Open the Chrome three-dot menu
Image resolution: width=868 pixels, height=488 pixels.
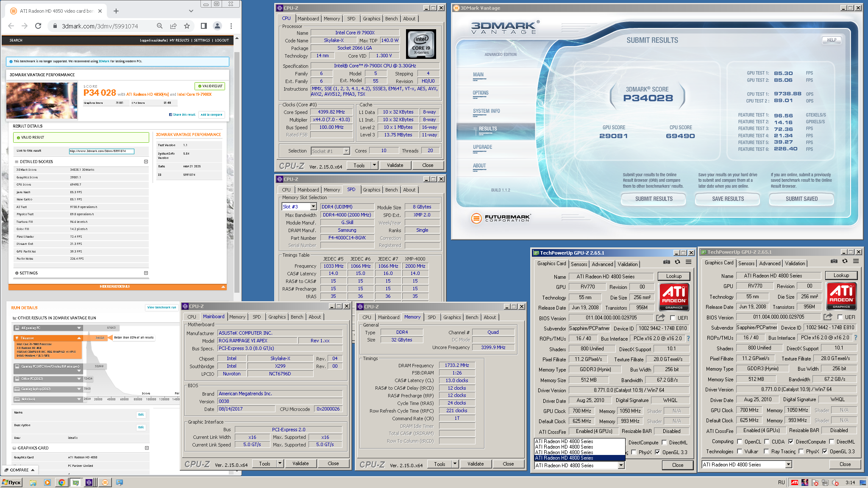coord(231,26)
